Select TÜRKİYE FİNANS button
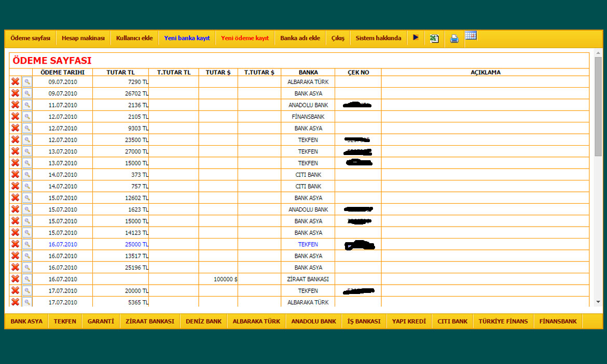This screenshot has height=364, width=607. (x=503, y=321)
